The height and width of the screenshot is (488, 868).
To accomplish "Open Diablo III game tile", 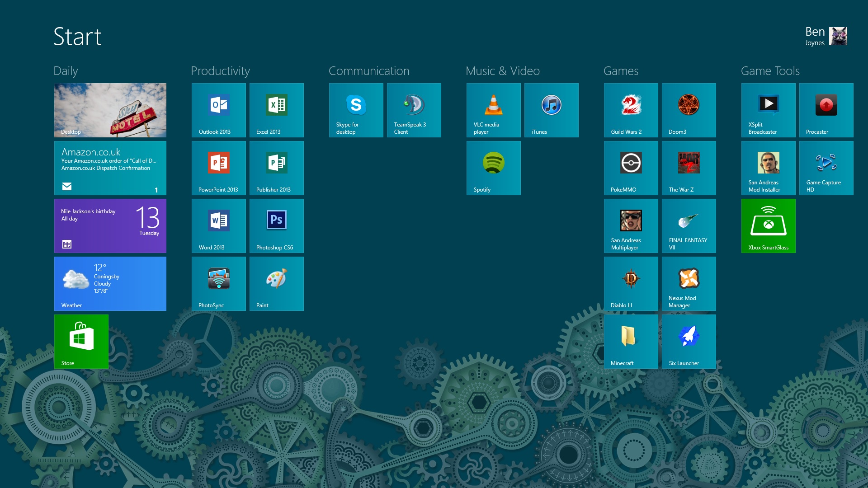I will point(631,283).
